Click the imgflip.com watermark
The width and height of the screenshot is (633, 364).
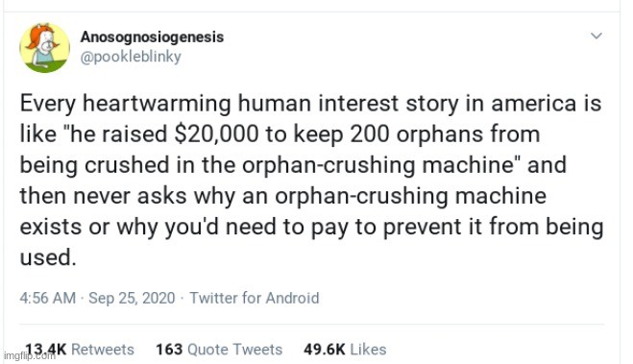29,356
